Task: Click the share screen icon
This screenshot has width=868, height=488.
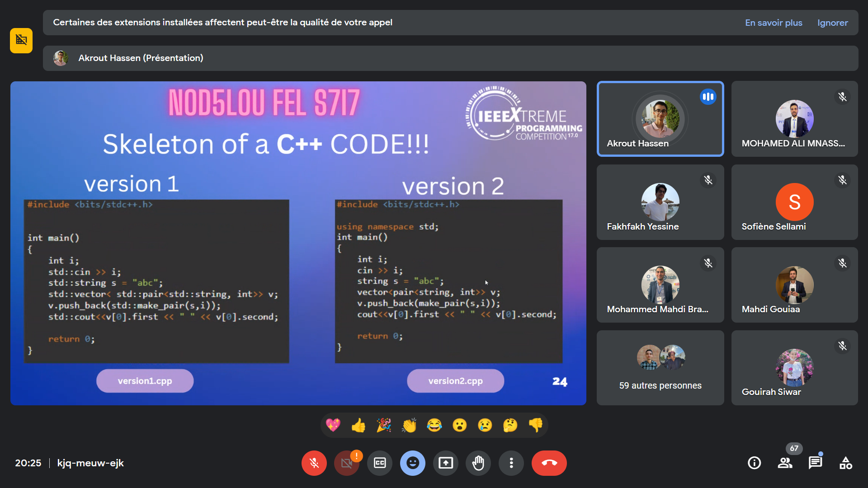Action: [446, 463]
